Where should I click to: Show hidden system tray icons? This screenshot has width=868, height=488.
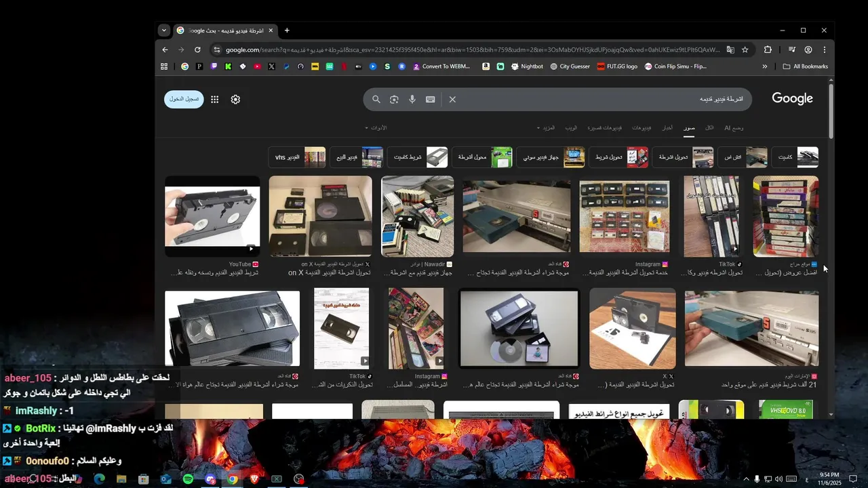pos(746,479)
